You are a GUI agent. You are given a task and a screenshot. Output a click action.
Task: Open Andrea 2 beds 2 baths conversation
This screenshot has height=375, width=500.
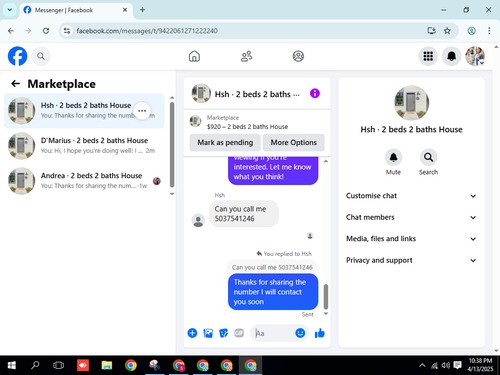[84, 181]
